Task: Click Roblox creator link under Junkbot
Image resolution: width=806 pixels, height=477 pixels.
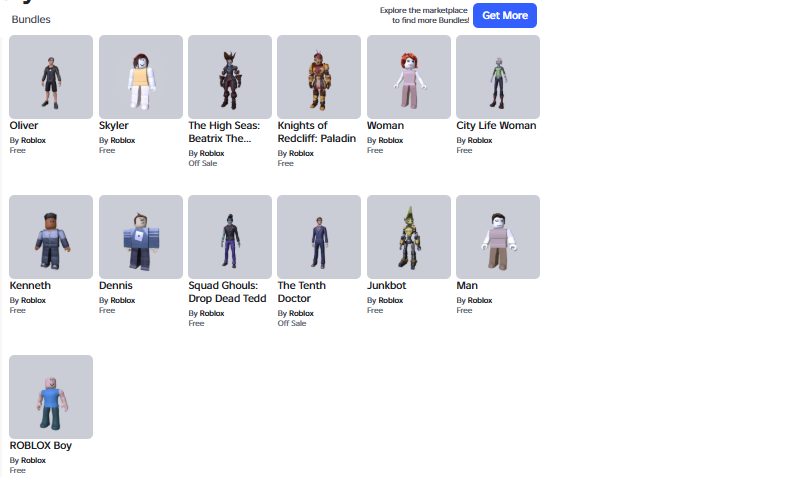Action: point(391,300)
